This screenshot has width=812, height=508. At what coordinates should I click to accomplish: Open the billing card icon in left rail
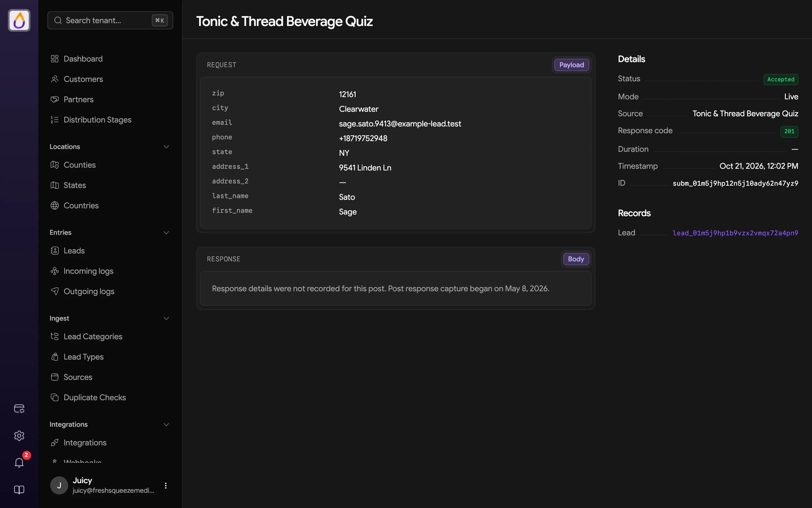(19, 409)
